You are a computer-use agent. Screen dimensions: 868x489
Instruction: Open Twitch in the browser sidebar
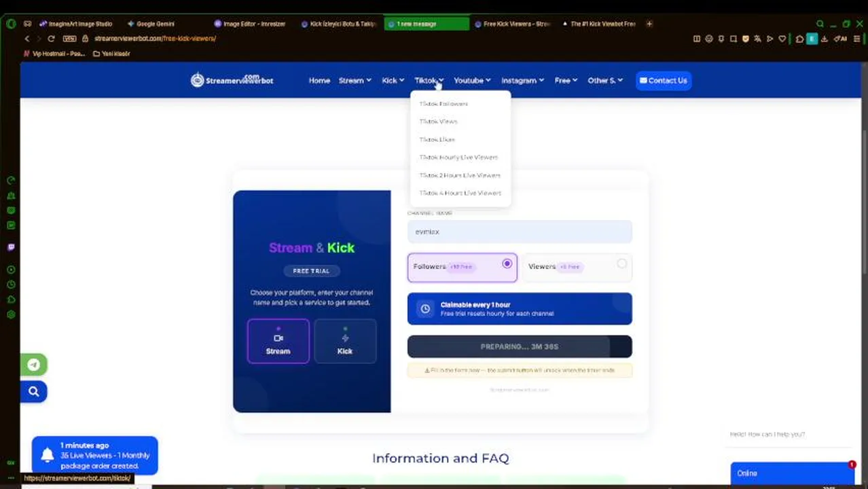click(x=11, y=247)
